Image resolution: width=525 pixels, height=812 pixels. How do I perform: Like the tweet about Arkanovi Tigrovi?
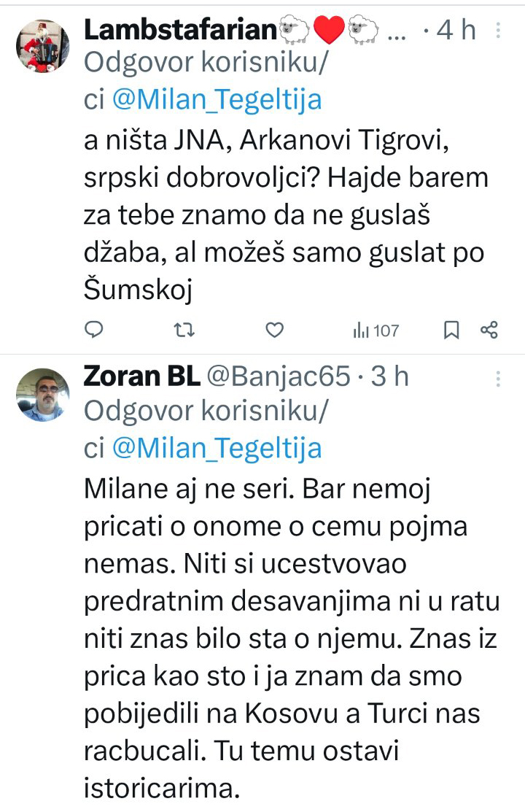point(273,331)
